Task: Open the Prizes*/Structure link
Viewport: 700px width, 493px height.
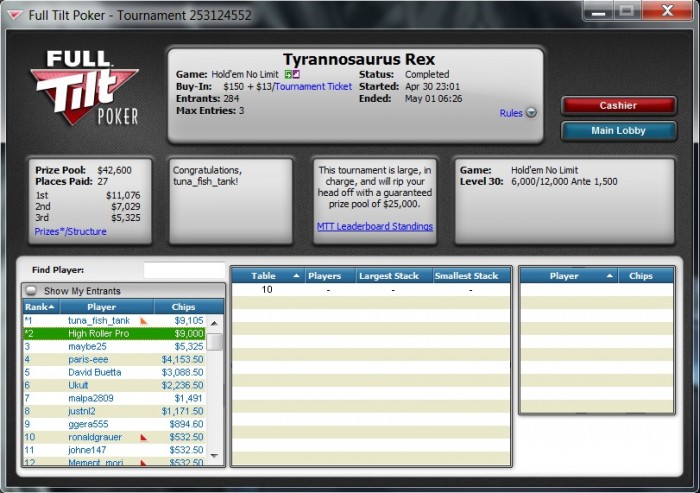Action: coord(71,231)
